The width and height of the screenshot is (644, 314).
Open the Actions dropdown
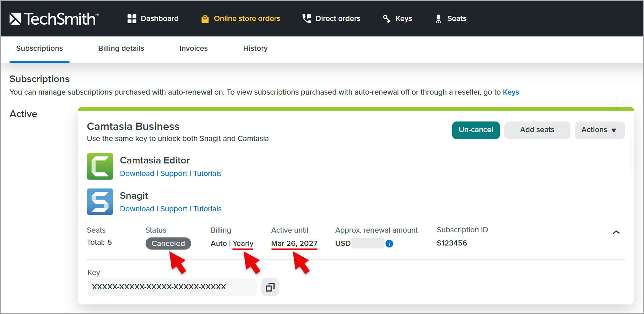point(600,130)
